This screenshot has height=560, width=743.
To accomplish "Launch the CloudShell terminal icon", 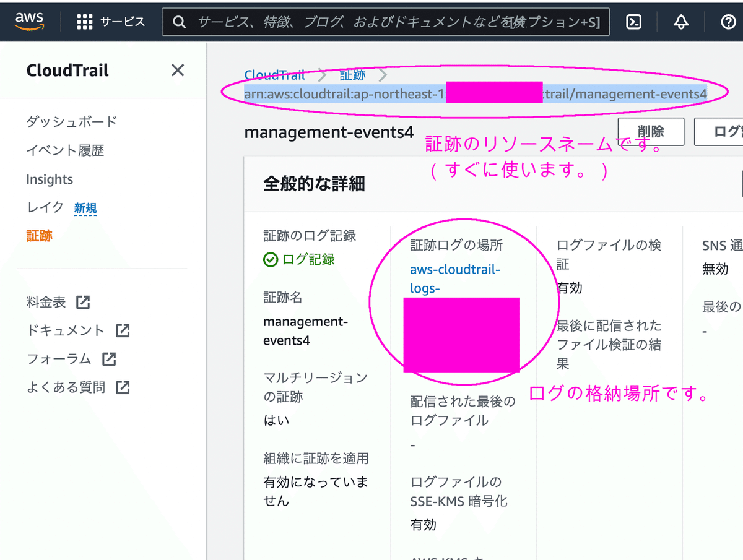I will click(x=633, y=22).
